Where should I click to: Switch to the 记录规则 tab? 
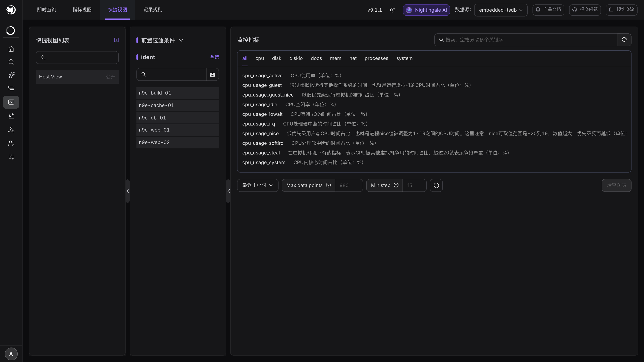tap(153, 10)
